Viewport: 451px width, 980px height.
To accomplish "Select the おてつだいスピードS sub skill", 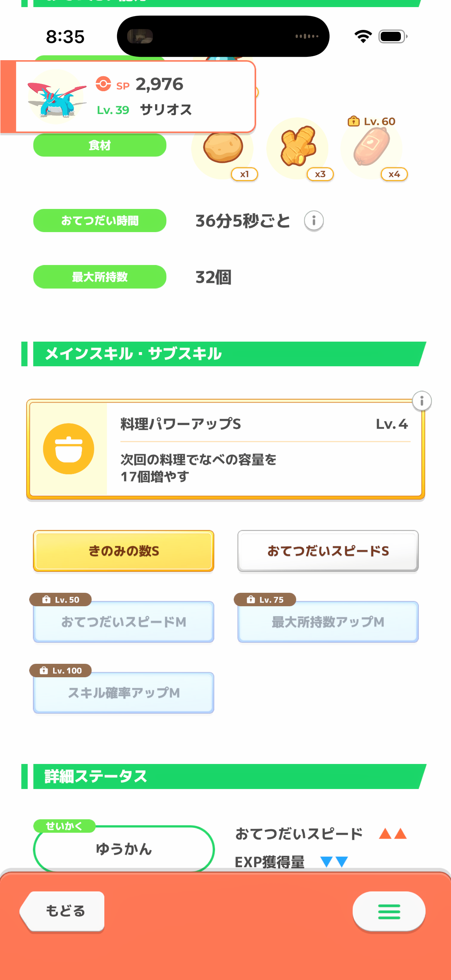I will click(x=328, y=551).
